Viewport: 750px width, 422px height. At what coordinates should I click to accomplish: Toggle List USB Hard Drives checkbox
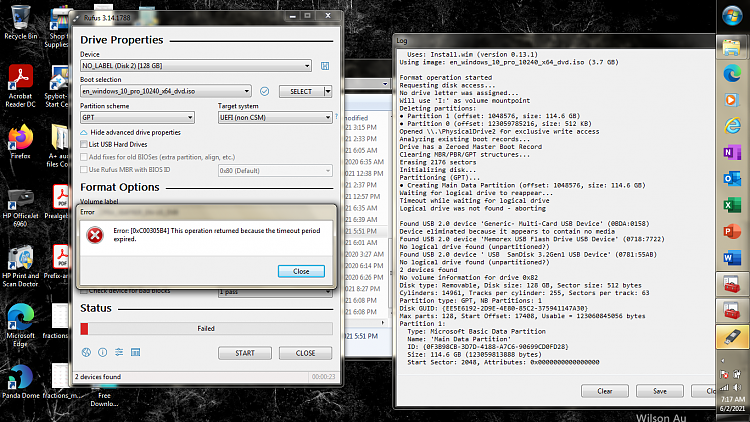(x=84, y=144)
